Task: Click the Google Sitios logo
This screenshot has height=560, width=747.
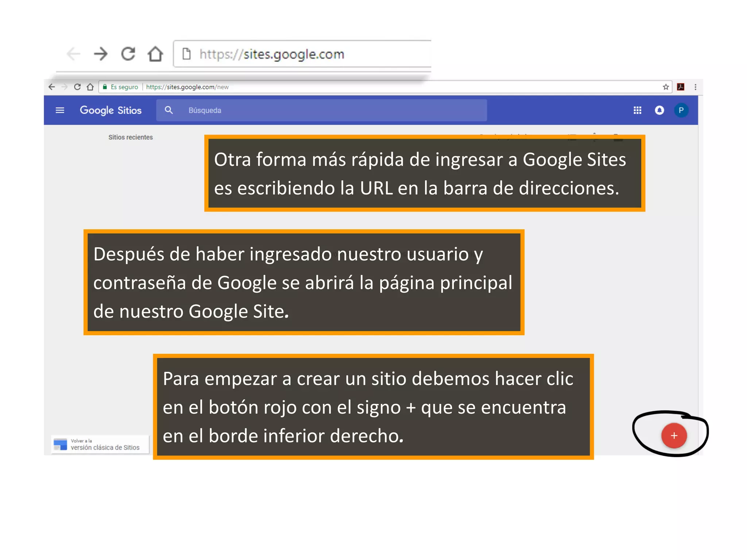Action: pyautogui.click(x=111, y=110)
